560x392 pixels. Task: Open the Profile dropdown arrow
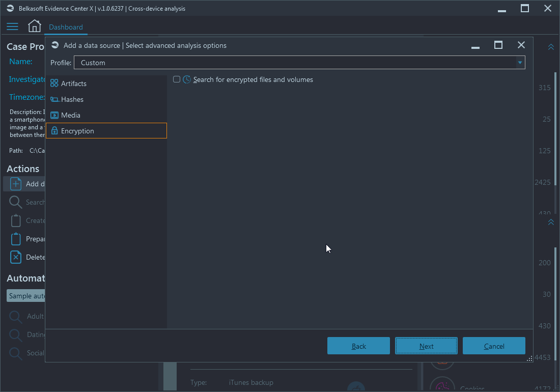[520, 63]
